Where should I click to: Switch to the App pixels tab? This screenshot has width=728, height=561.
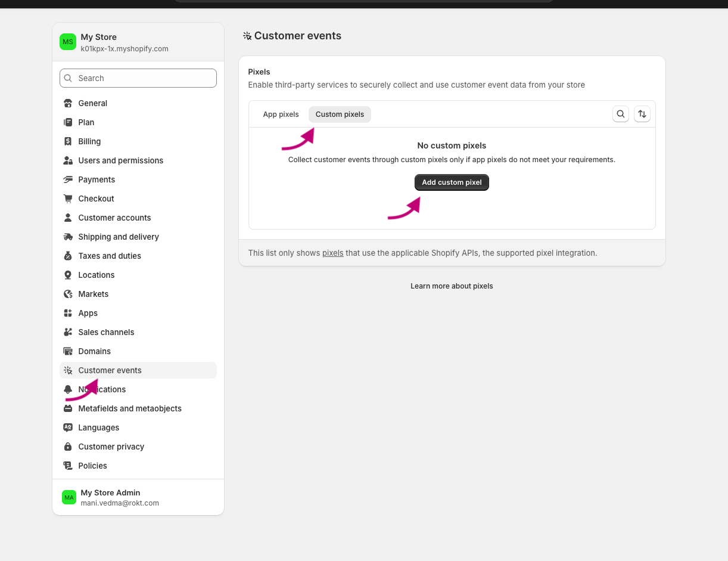click(x=281, y=114)
